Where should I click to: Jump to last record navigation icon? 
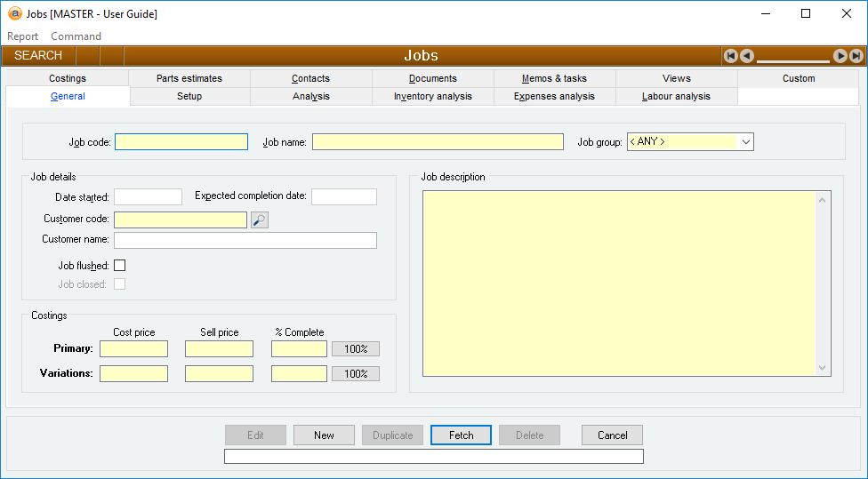point(856,56)
